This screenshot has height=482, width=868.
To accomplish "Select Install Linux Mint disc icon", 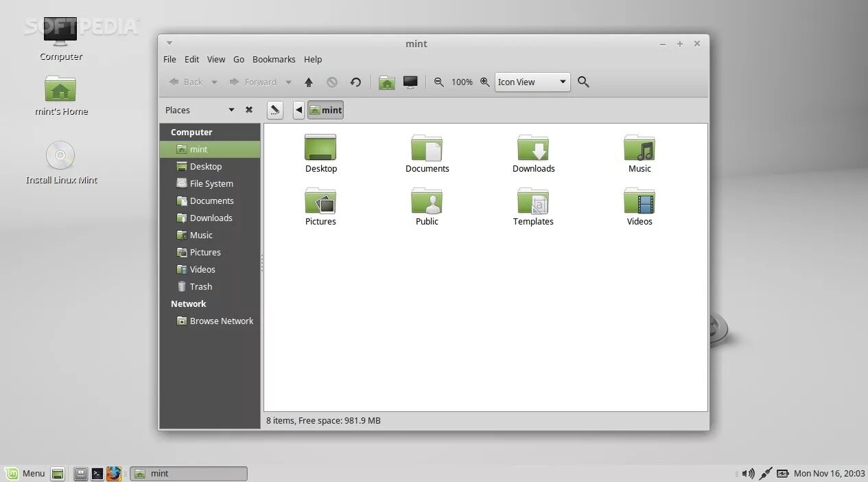I will [x=60, y=155].
